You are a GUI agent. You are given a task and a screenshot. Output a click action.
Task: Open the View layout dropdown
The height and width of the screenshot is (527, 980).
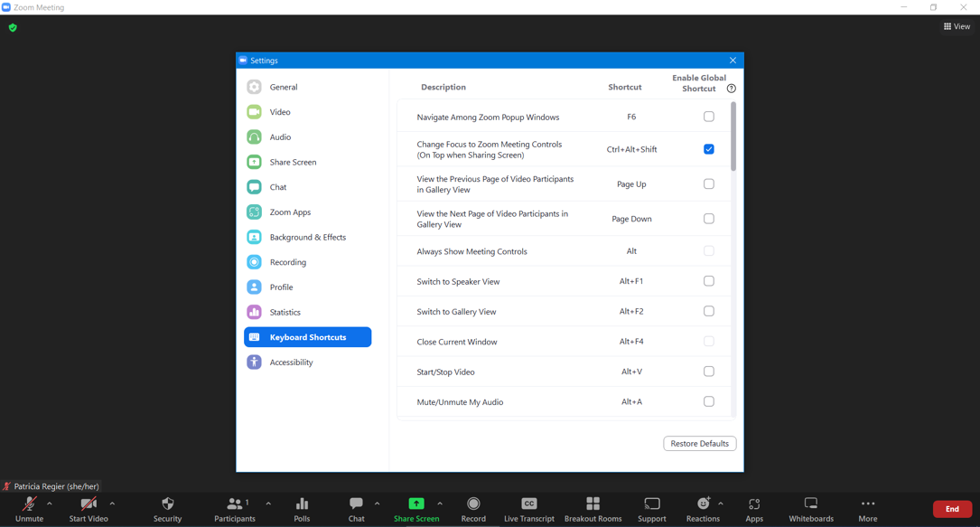point(957,26)
